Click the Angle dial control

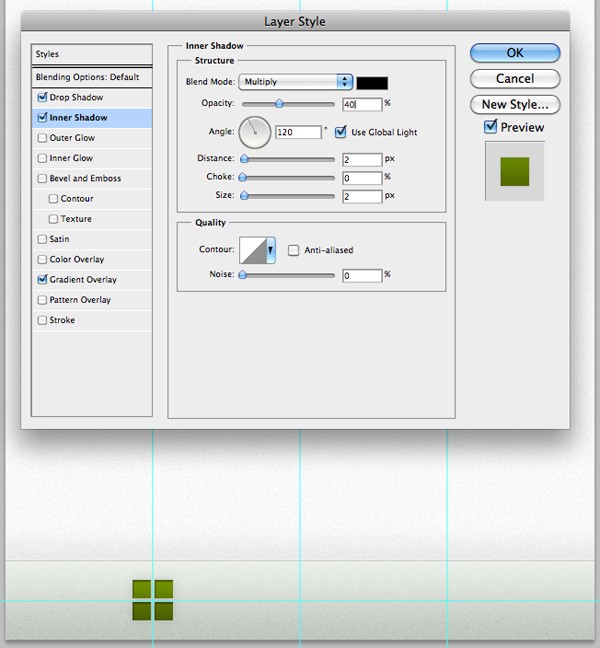point(255,132)
